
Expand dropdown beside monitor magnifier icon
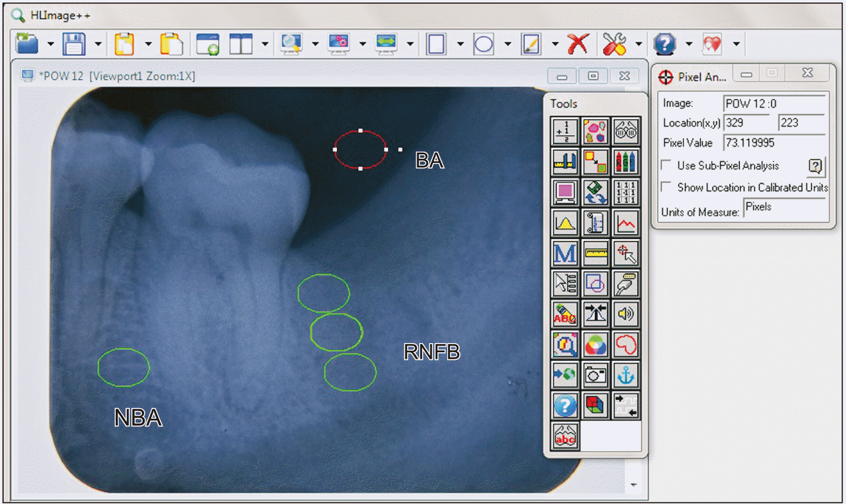315,44
